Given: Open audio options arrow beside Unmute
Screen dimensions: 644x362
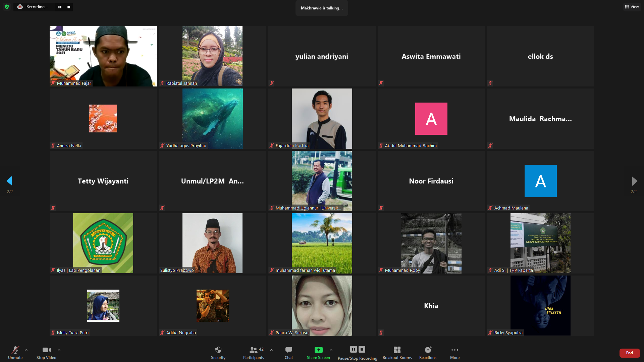Looking at the screenshot, I should pyautogui.click(x=26, y=350).
